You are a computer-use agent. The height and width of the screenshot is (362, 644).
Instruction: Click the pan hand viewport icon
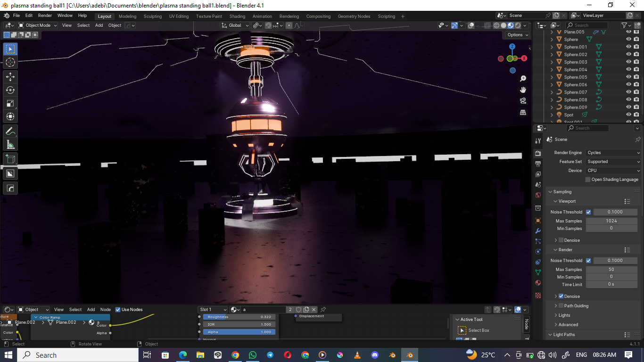point(523,90)
